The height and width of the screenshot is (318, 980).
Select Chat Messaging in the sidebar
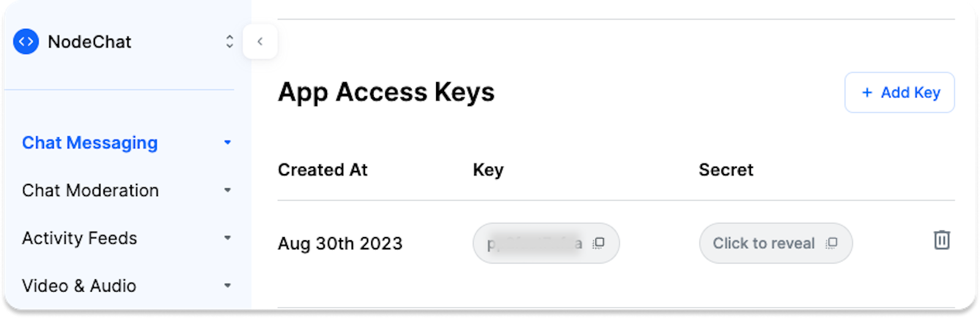(90, 143)
